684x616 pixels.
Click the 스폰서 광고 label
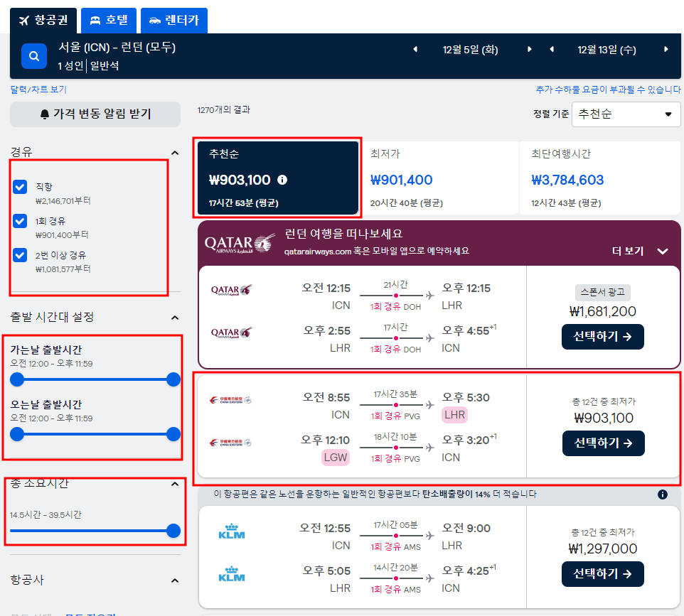(602, 292)
